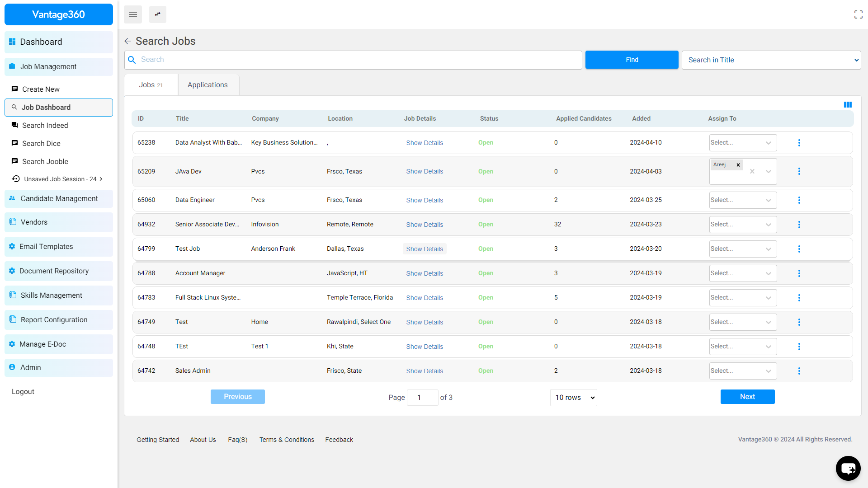Show Details for the Test Job
The width and height of the screenshot is (868, 488).
pos(424,249)
